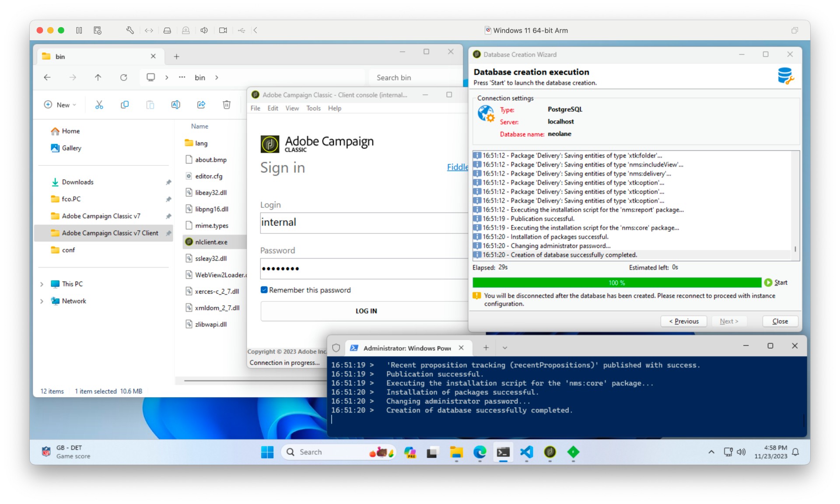
Task: Open the Windows Terminal taskbar icon
Action: 504,452
